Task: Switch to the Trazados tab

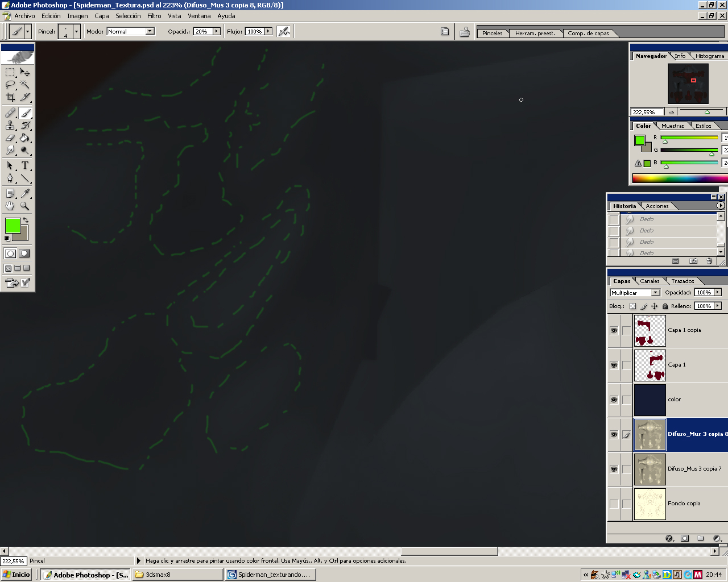Action: pyautogui.click(x=682, y=281)
